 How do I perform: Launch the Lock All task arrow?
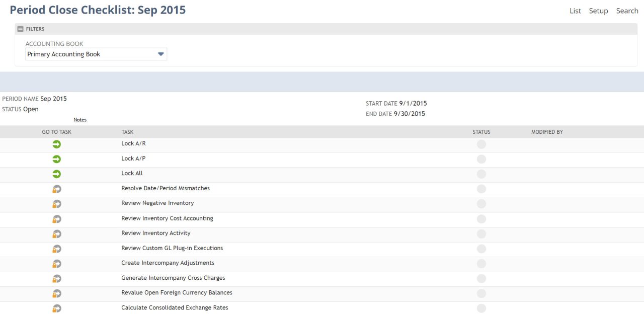click(56, 174)
